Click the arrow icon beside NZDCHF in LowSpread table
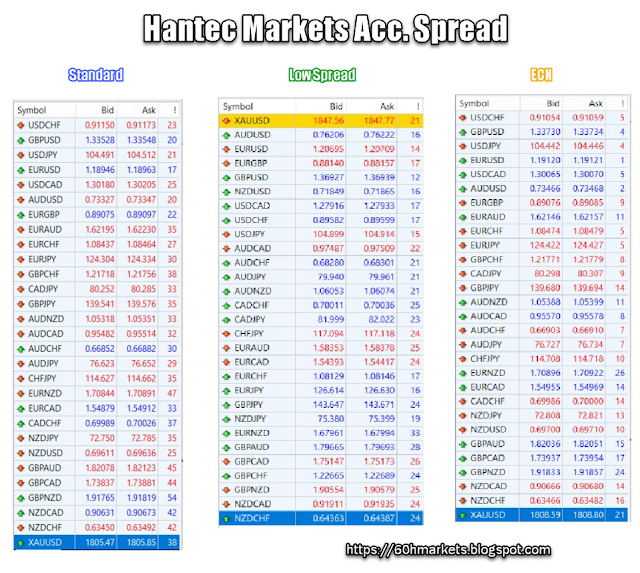The image size is (640, 573). pyautogui.click(x=227, y=519)
